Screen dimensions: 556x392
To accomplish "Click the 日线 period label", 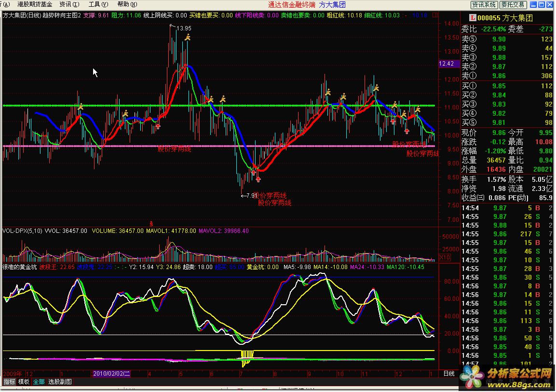I will (449, 373).
